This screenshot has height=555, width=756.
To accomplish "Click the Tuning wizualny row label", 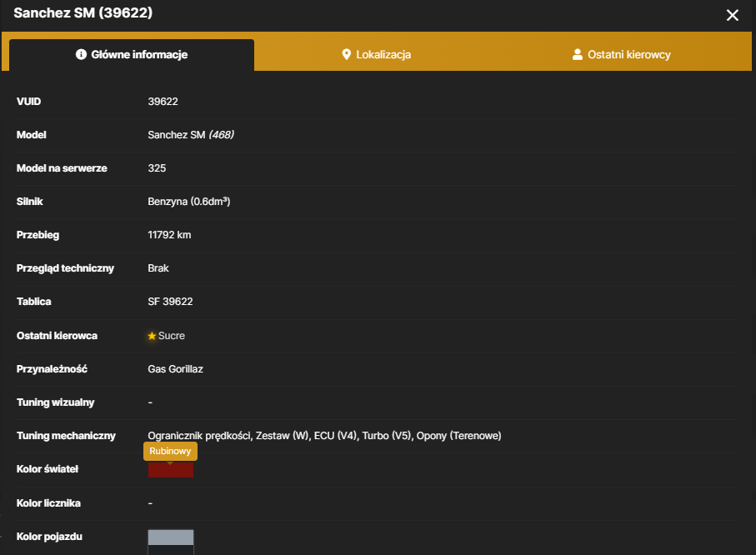I will [56, 402].
